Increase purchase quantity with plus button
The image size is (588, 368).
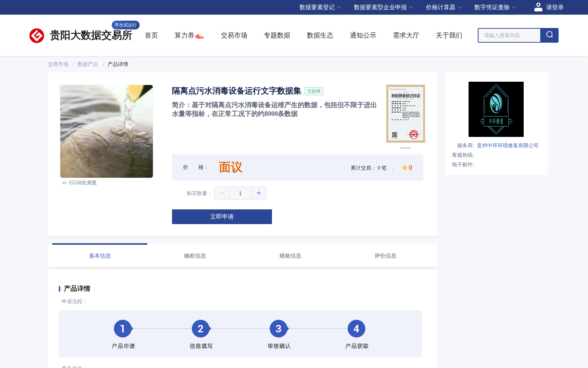tap(259, 193)
